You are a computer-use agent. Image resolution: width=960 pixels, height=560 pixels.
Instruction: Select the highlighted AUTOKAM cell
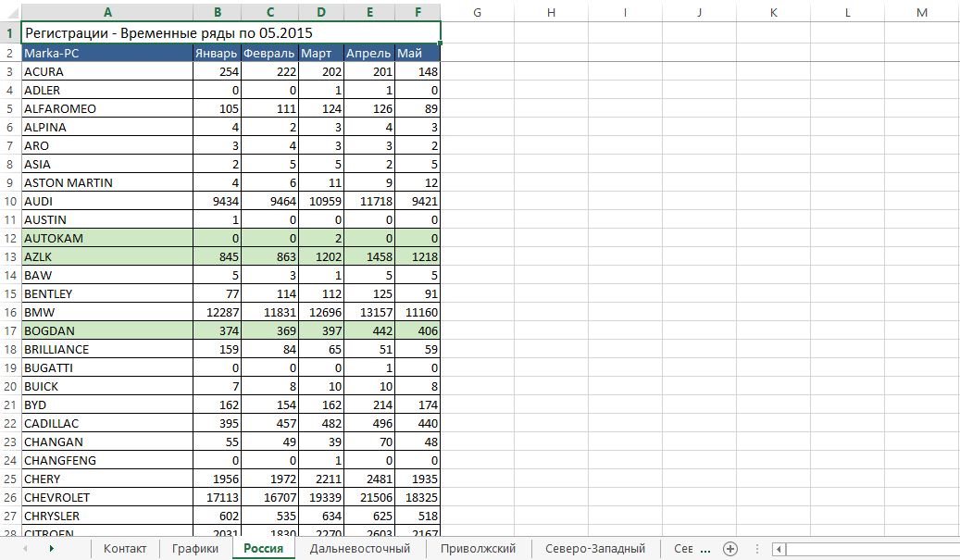(107, 238)
